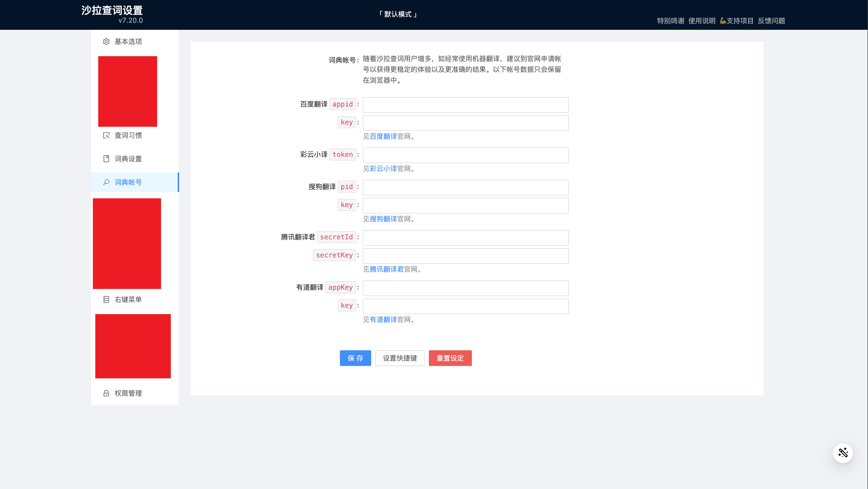Click the 保存 button
Image resolution: width=868 pixels, height=489 pixels.
click(x=355, y=358)
